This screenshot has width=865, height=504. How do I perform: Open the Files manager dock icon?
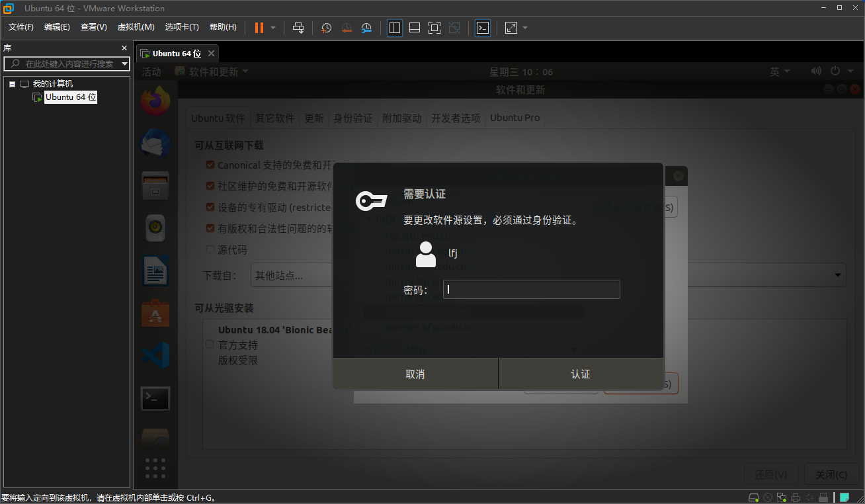155,186
